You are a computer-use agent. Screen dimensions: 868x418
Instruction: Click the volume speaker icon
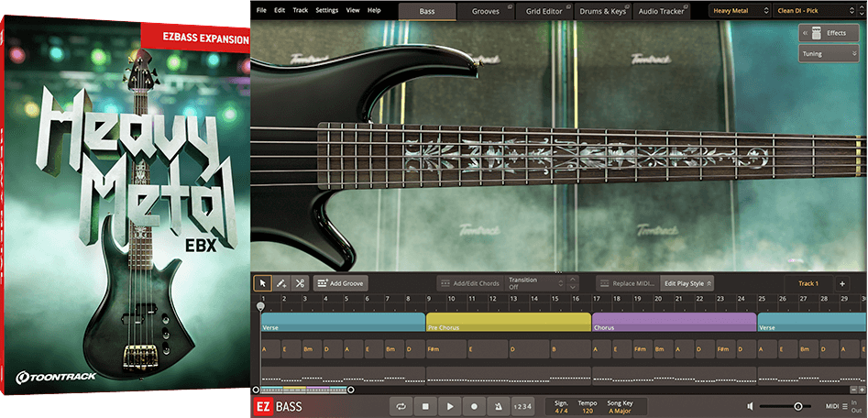pyautogui.click(x=750, y=406)
